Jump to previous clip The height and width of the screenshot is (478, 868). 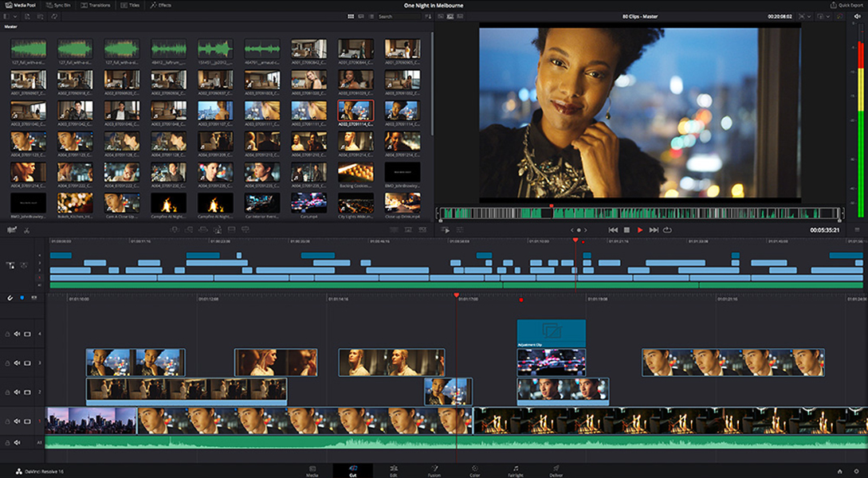[613, 229]
